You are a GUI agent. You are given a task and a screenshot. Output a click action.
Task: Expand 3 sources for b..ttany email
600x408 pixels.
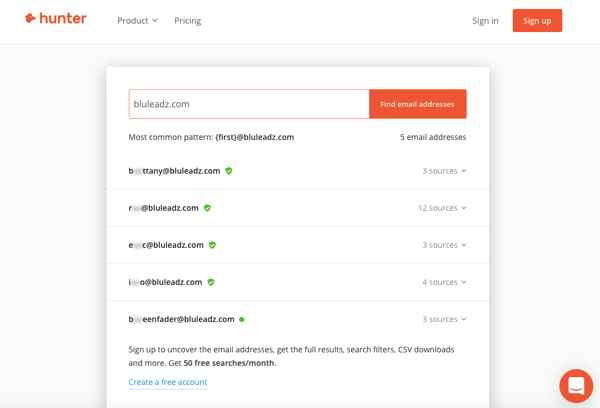point(444,171)
